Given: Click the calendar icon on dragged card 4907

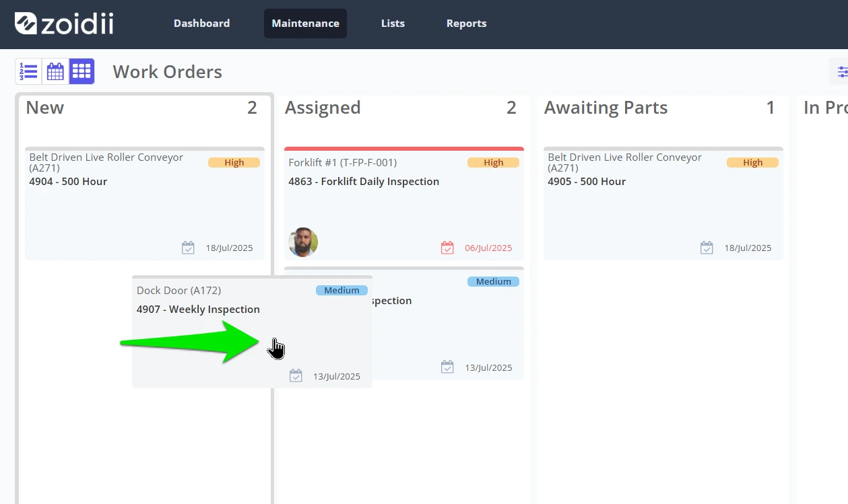Looking at the screenshot, I should point(296,375).
